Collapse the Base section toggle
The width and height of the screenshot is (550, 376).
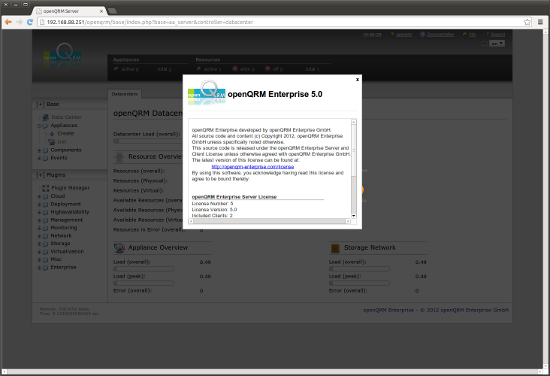40,104
